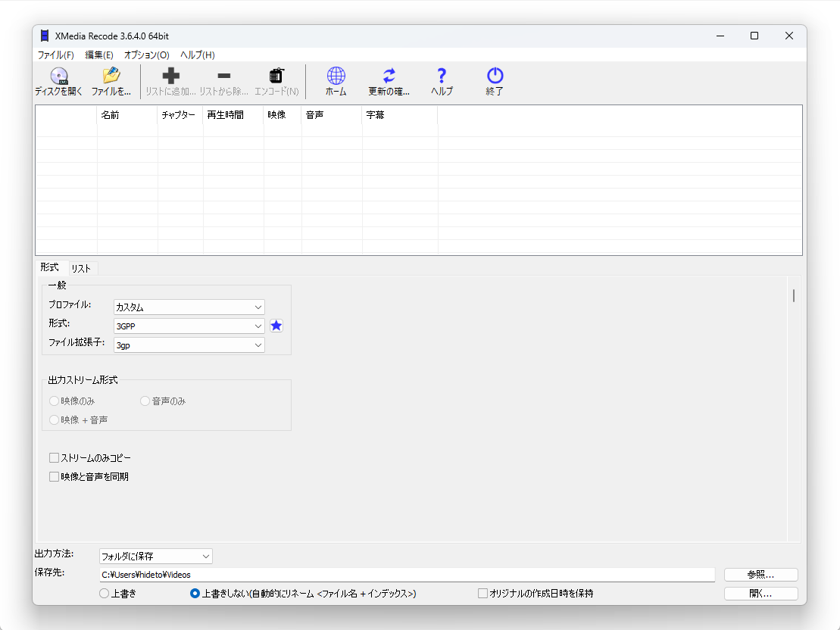Image resolution: width=840 pixels, height=630 pixels.
Task: Expand the プロファイル dropdown
Action: click(x=189, y=307)
